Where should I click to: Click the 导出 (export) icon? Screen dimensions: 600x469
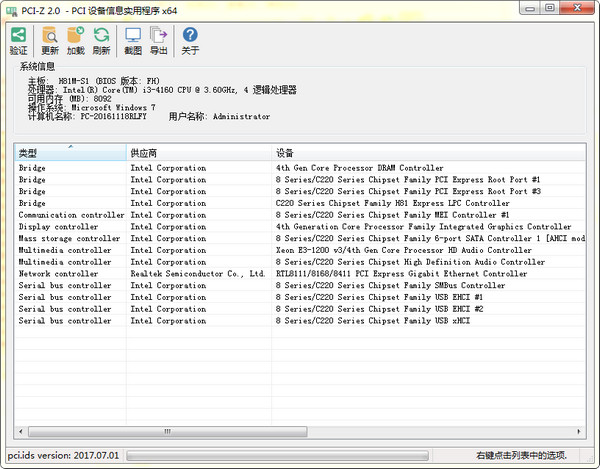(x=158, y=35)
